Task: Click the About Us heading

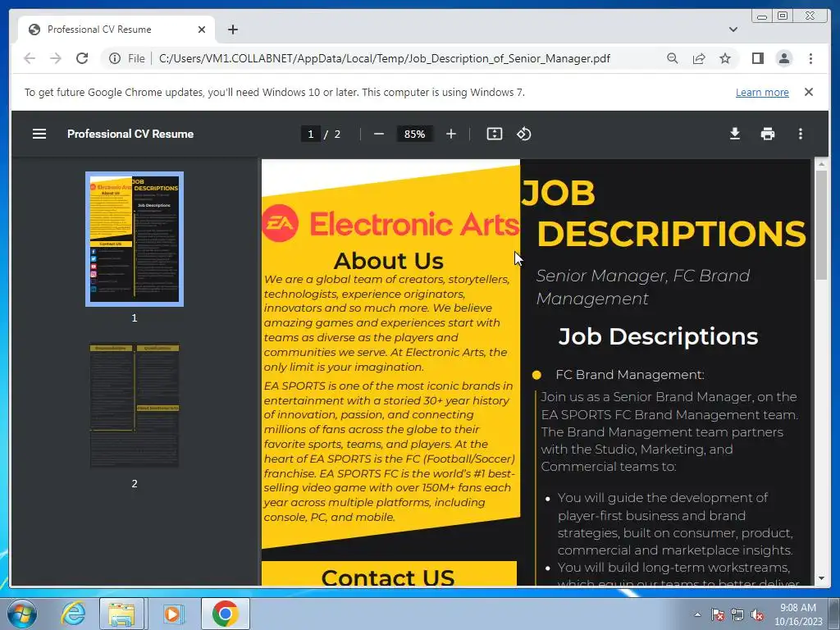Action: (x=388, y=261)
